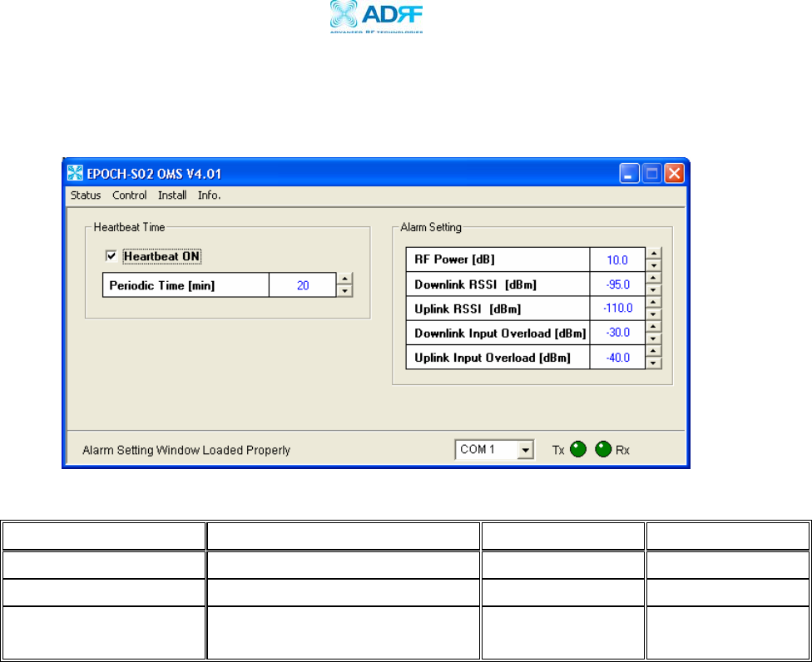Screen dimensions: 812x662
Task: Decrease Periodic Time with down arrow
Action: [x=344, y=291]
